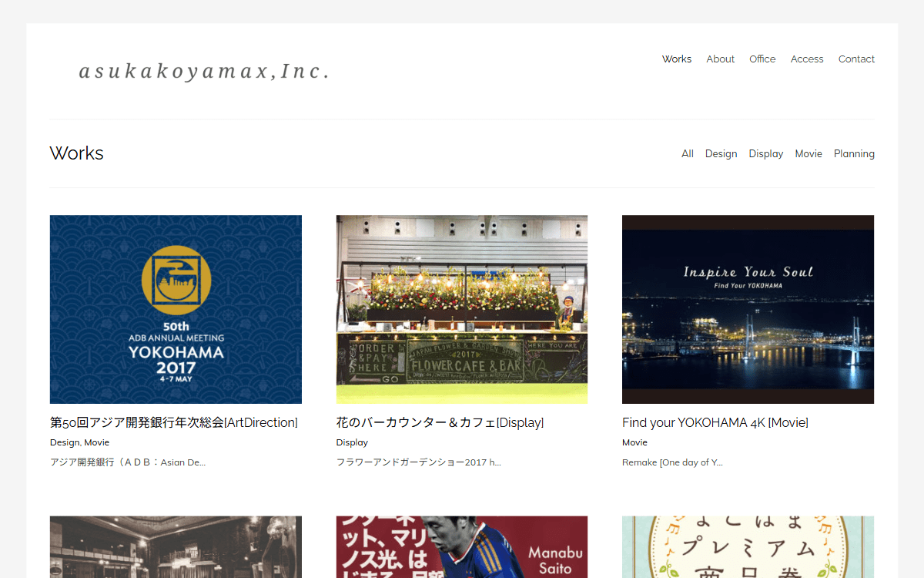924x578 pixels.
Task: Select the All filter
Action: pos(688,153)
